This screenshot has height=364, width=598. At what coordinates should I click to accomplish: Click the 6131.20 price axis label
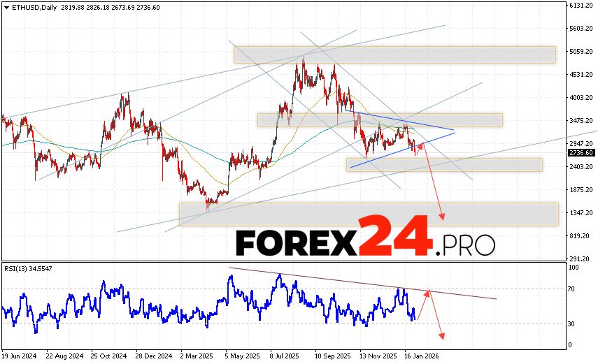coord(581,6)
